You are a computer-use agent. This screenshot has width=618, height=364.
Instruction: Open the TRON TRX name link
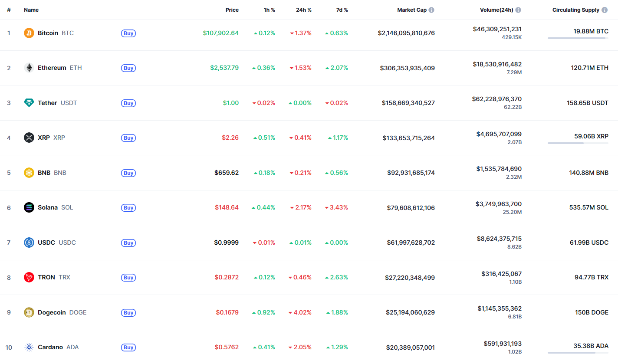[x=54, y=277]
